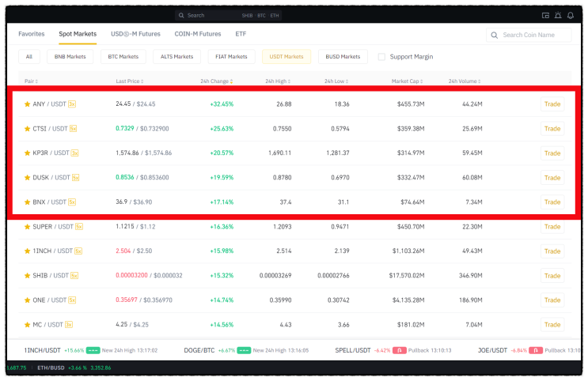Unfavorite the ANY / USDT star
Screen dimensions: 588x381
pos(27,104)
